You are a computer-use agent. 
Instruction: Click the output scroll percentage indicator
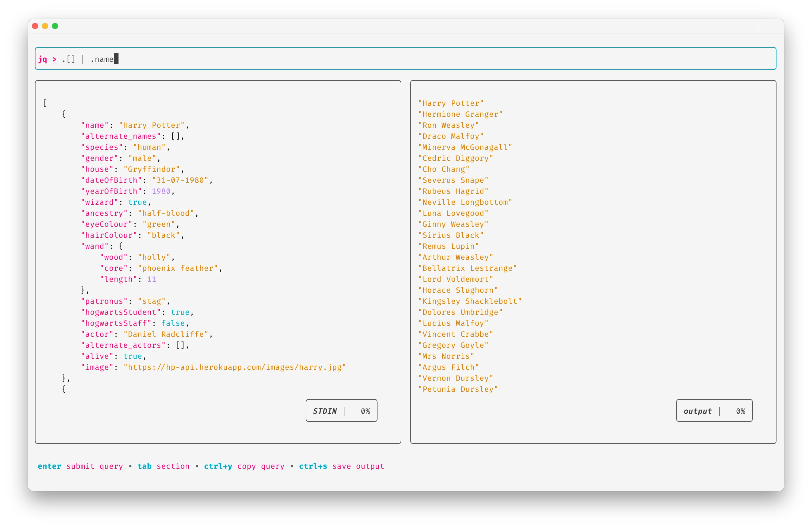(x=714, y=411)
